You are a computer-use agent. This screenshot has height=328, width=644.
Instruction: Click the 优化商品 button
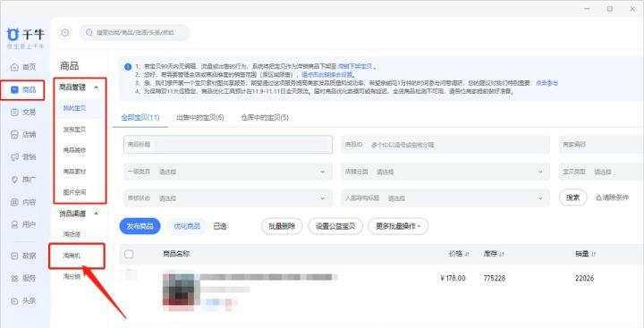[x=187, y=226]
